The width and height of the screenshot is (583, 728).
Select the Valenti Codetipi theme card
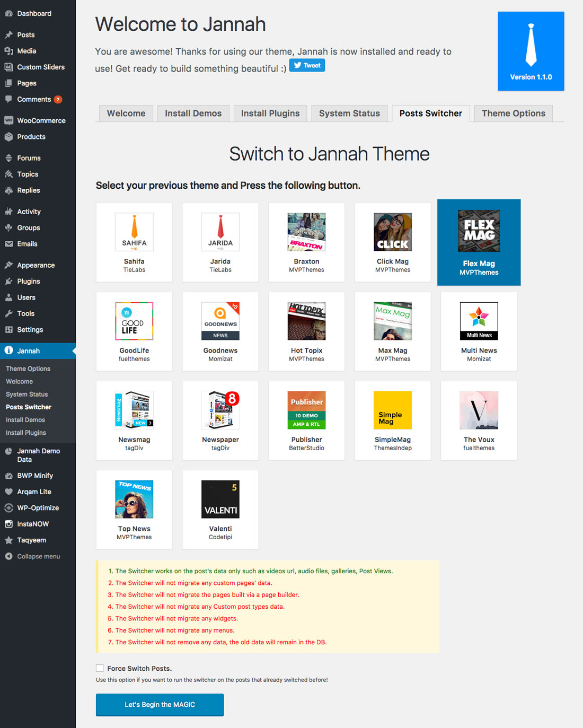click(x=220, y=510)
